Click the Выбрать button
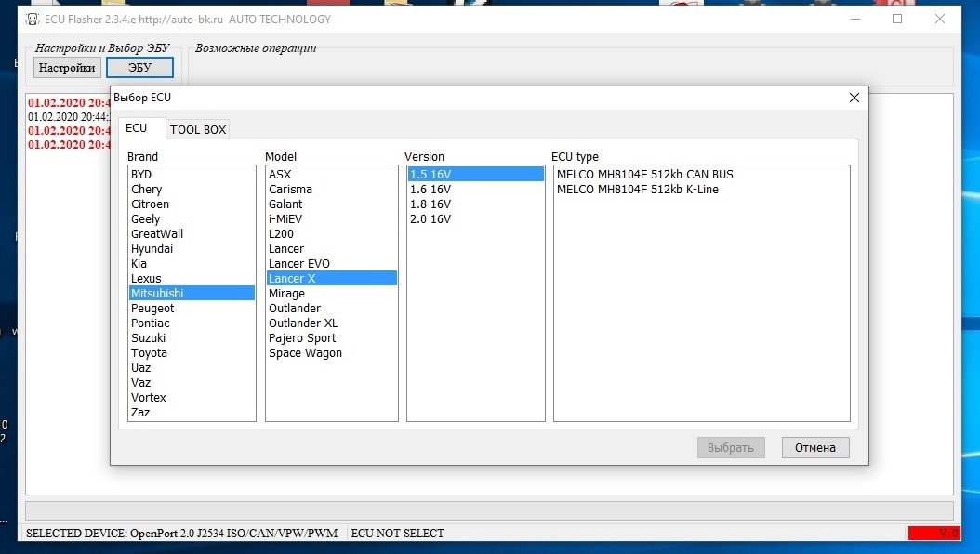Viewport: 980px width, 554px height. (x=731, y=447)
